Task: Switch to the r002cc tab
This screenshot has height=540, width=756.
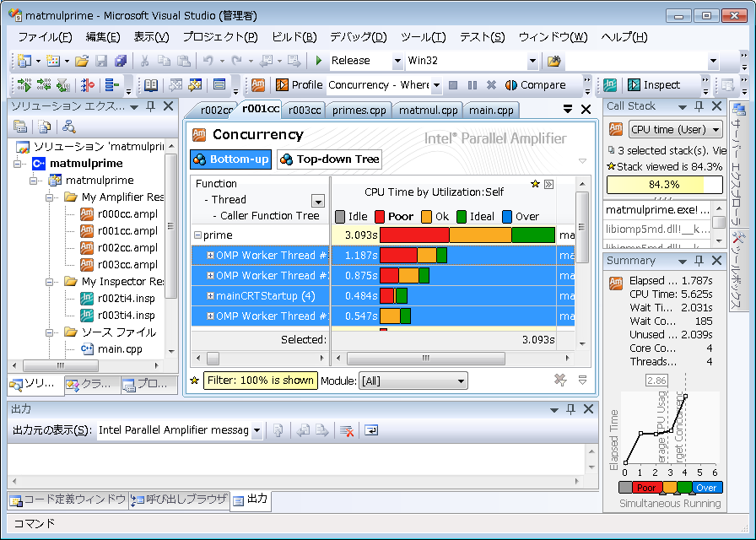Action: [213, 111]
